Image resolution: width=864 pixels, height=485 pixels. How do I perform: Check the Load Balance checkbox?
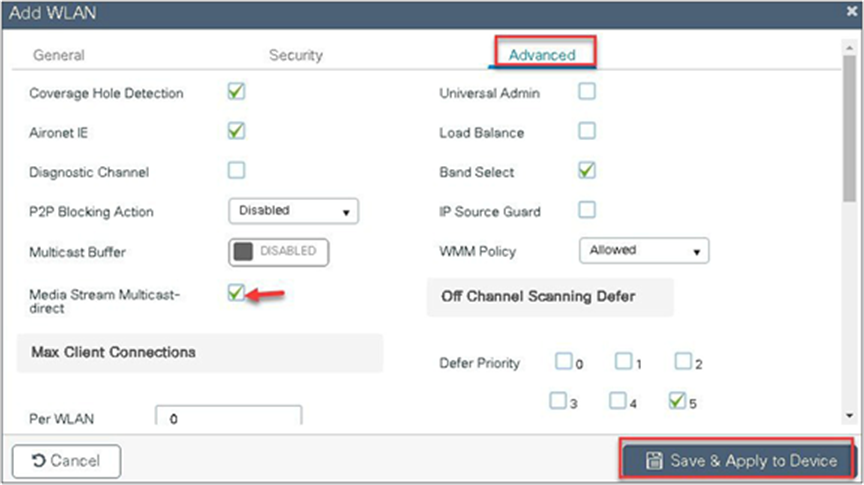(587, 131)
